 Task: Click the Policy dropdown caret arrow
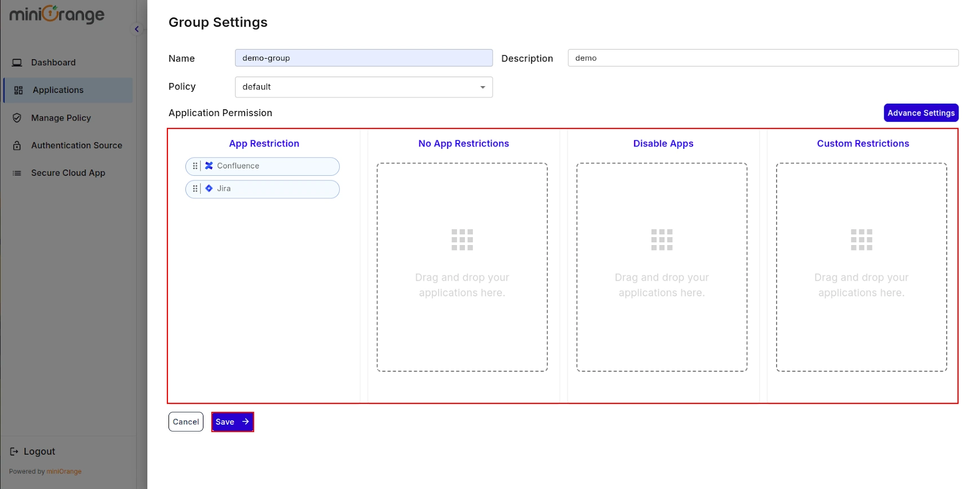(x=482, y=87)
